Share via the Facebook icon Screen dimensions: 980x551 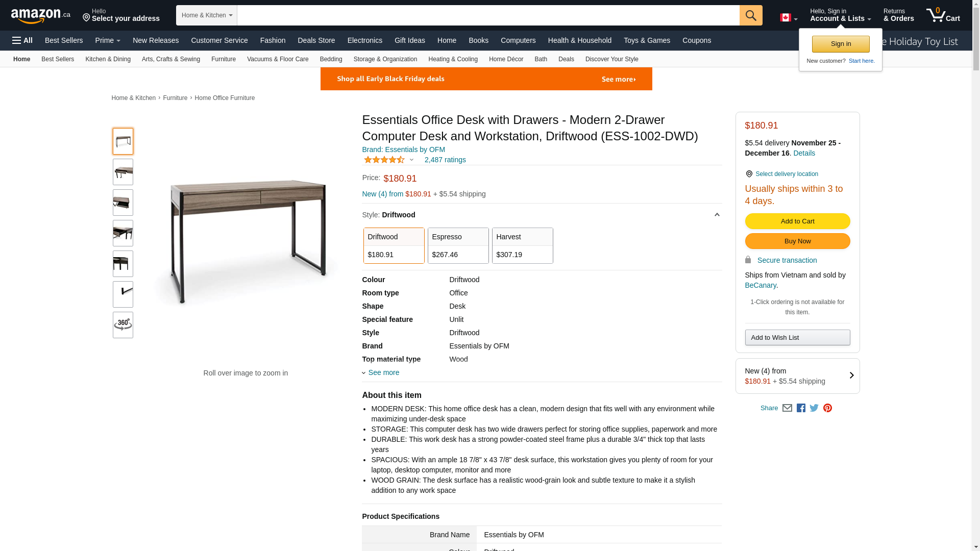pos(801,408)
